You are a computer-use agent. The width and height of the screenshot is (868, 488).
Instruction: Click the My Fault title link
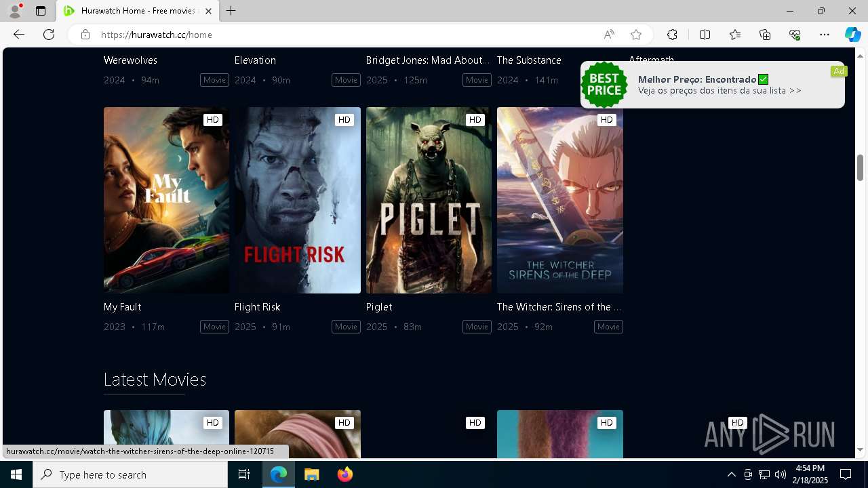tap(123, 307)
